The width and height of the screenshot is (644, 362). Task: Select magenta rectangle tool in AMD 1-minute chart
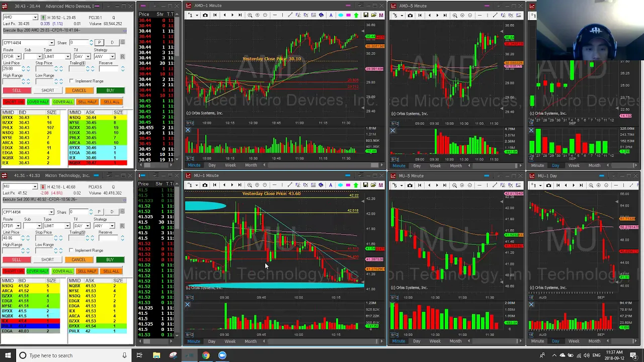[x=349, y=15]
